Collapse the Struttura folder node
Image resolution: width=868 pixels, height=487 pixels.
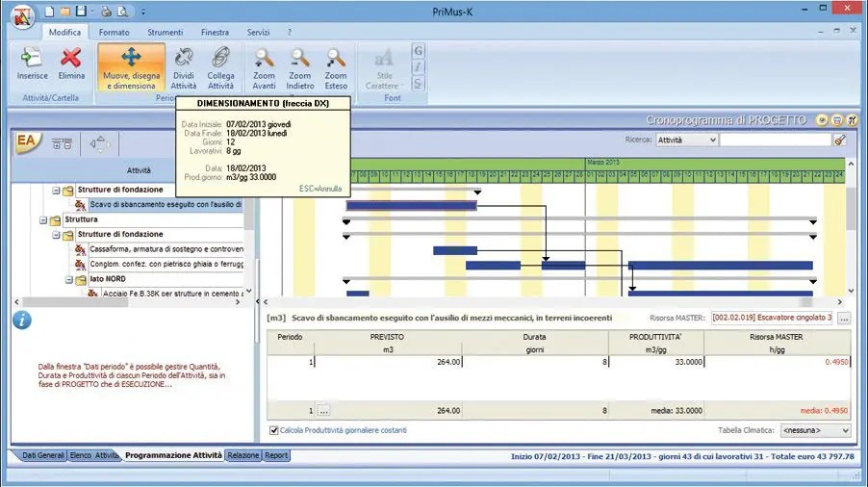(x=43, y=219)
